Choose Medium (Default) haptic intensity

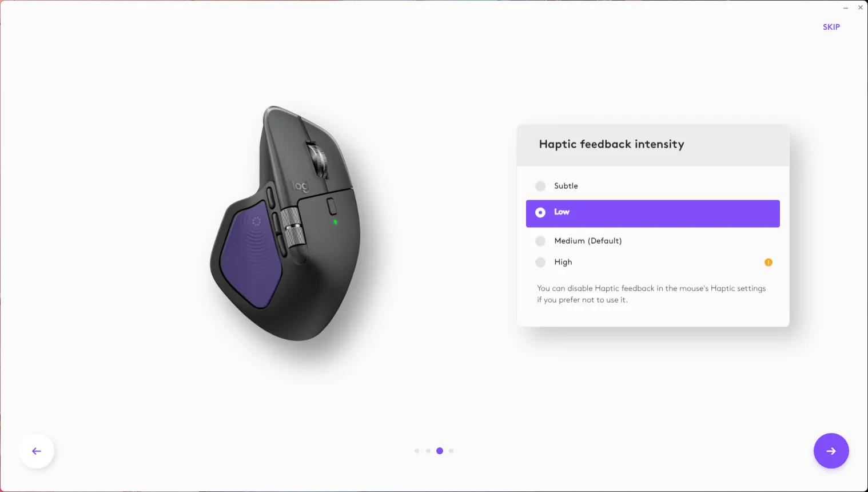[653, 241]
